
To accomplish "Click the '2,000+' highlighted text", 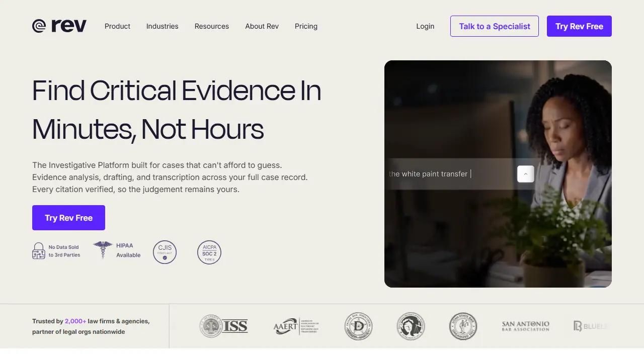I will (x=75, y=321).
